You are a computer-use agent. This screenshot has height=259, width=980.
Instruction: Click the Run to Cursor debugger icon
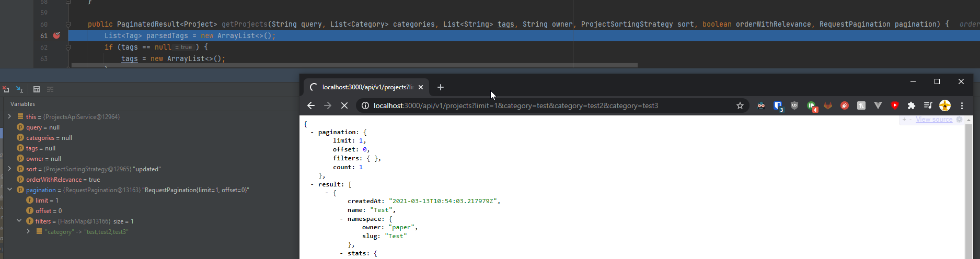pos(19,89)
